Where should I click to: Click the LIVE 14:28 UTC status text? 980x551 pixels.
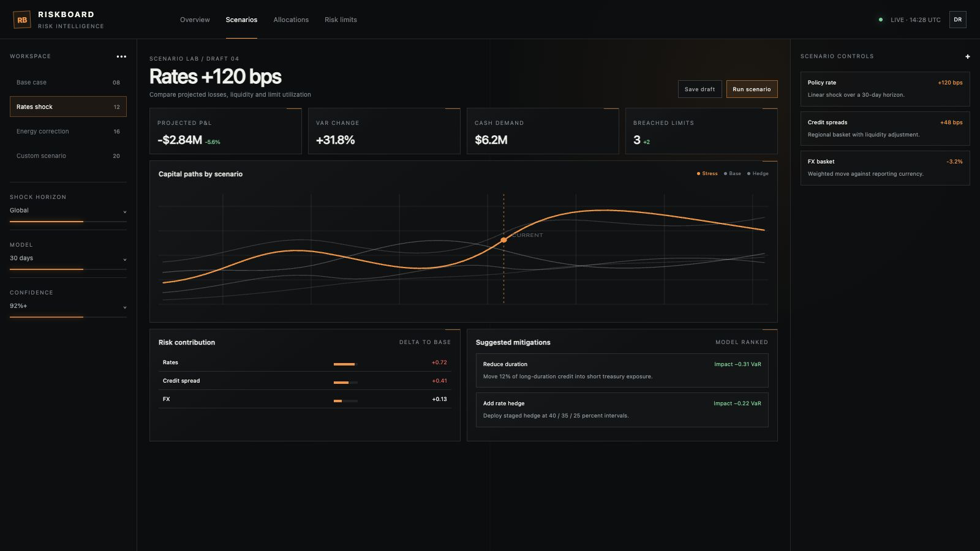point(915,20)
